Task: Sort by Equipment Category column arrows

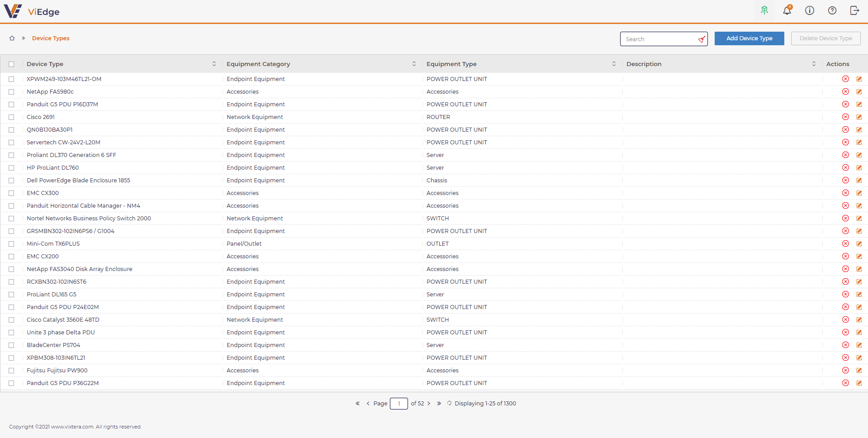Action: 414,64
